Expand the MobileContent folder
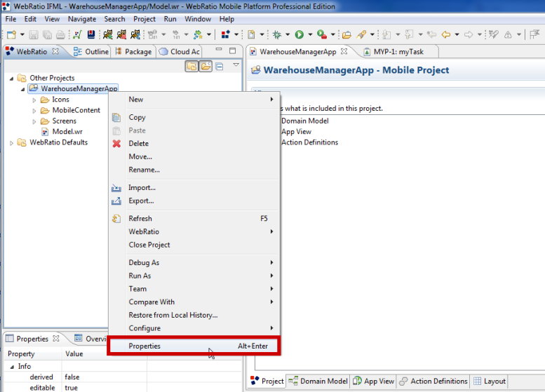Image resolution: width=545 pixels, height=392 pixels. (x=34, y=111)
